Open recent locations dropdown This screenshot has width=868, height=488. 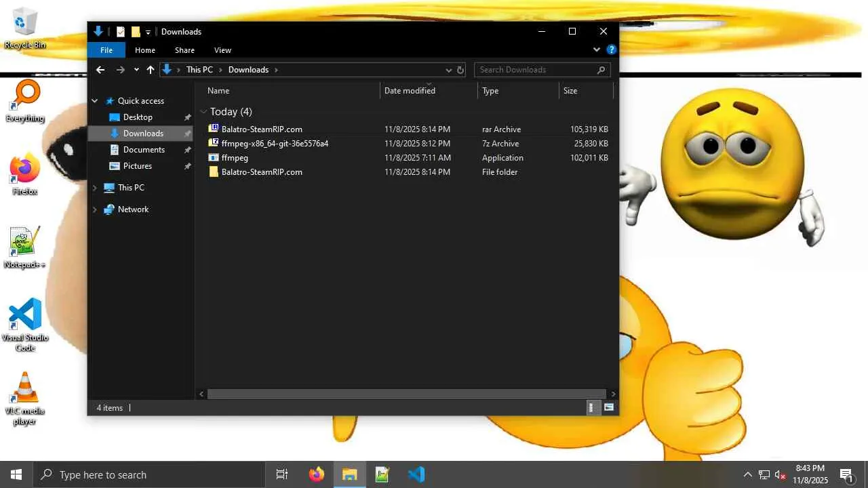136,70
